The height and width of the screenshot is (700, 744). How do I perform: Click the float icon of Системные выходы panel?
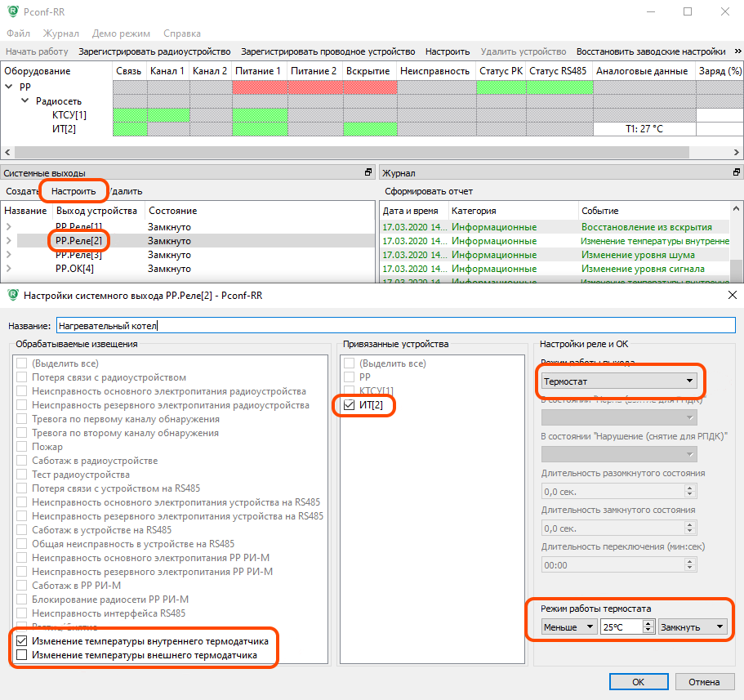coord(368,173)
